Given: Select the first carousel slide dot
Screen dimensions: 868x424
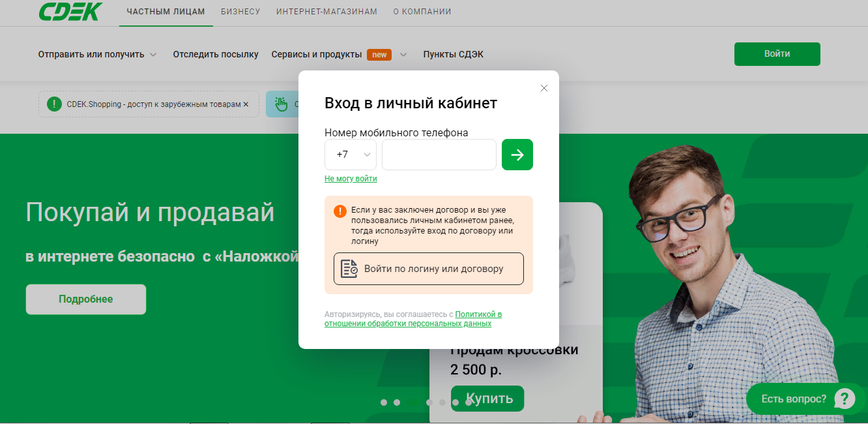Looking at the screenshot, I should coord(384,402).
